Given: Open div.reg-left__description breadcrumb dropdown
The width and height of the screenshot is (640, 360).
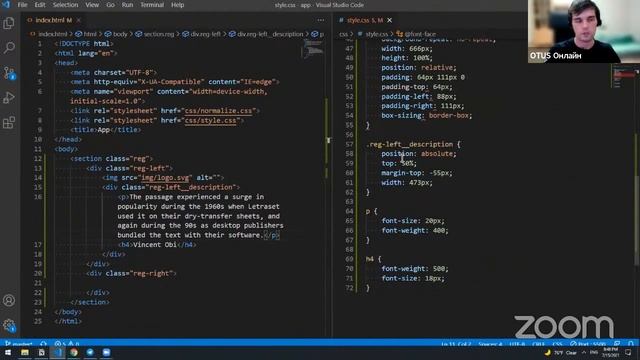Looking at the screenshot, I should tap(266, 34).
